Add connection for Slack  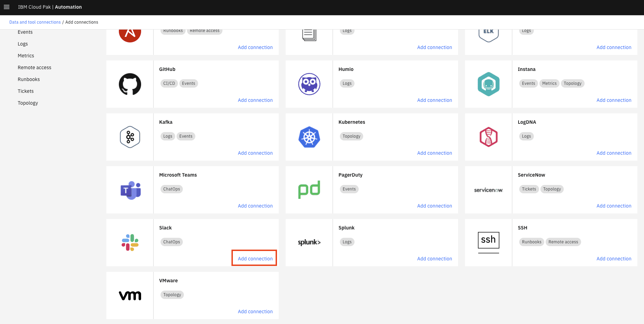255,259
